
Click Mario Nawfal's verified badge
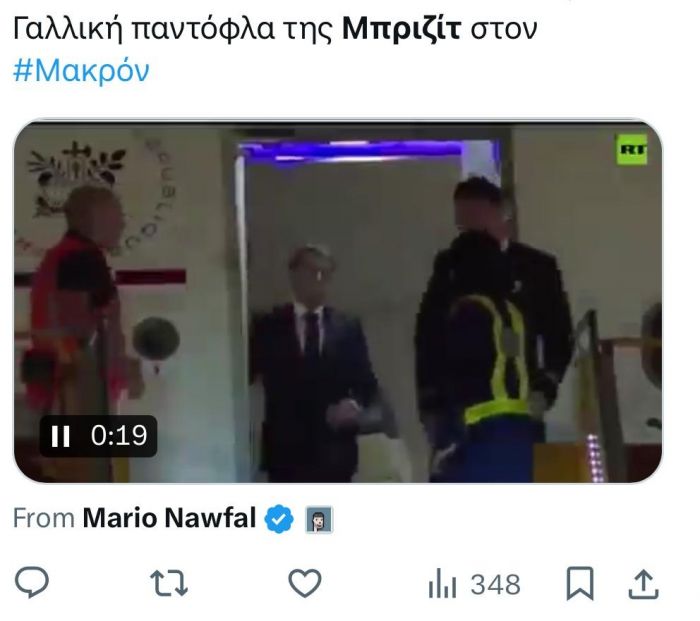(279, 519)
